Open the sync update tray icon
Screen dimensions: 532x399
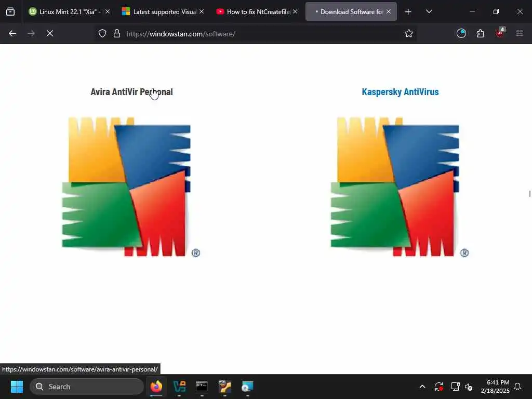tap(438, 387)
